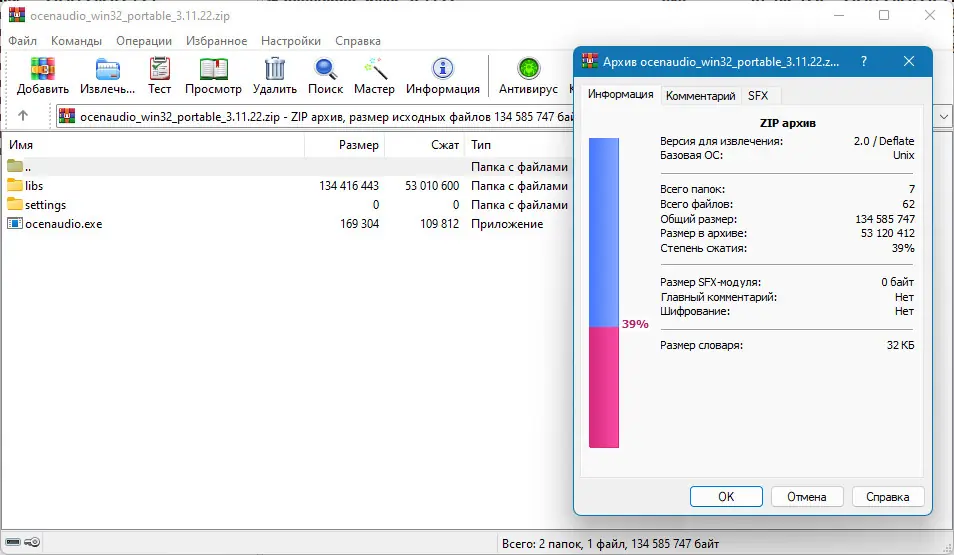The height and width of the screenshot is (555, 954).
Task: Click the ZIP архив heading
Action: tap(787, 123)
